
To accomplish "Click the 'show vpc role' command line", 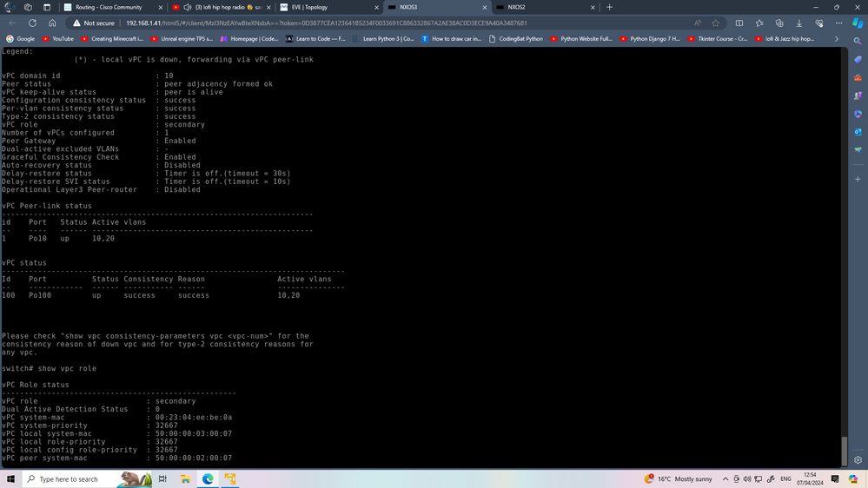I will pyautogui.click(x=49, y=368).
